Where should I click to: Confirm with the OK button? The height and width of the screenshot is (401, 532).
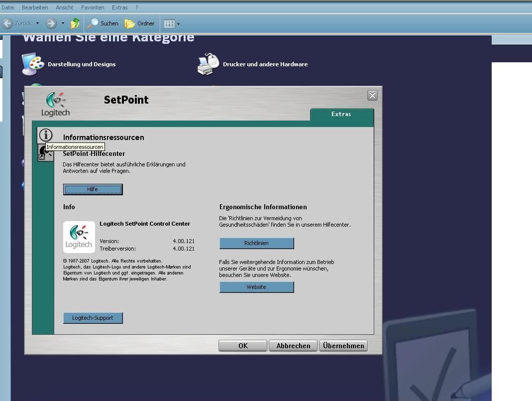point(243,346)
